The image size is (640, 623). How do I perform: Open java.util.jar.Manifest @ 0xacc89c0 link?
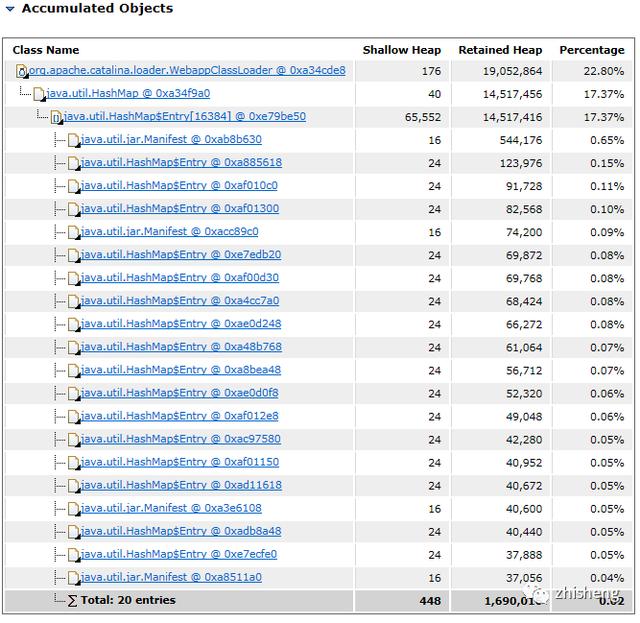click(x=169, y=231)
